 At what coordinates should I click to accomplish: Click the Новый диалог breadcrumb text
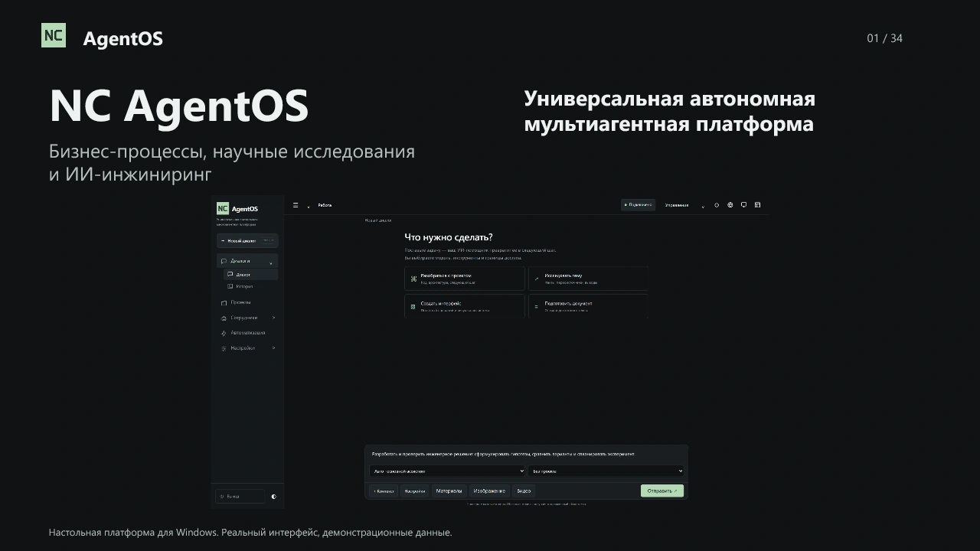378,220
